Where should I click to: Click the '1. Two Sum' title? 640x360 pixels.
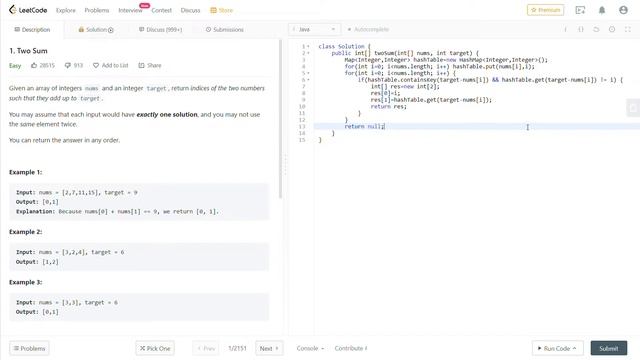point(28,51)
